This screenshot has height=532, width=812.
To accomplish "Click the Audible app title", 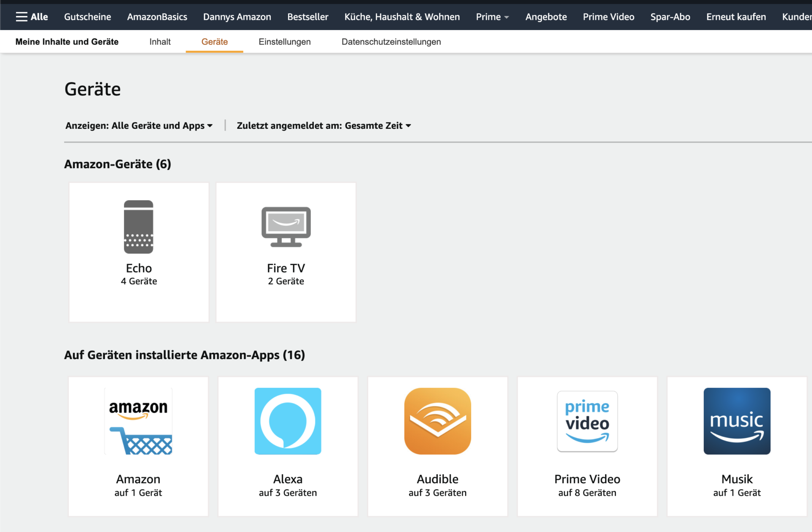I will pos(438,479).
